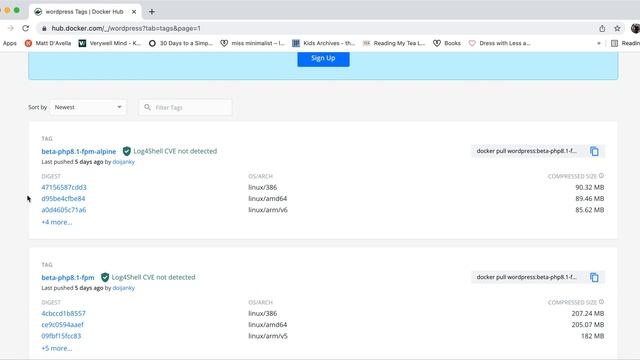
Task: Expand +4 more digests
Action: 57,222
